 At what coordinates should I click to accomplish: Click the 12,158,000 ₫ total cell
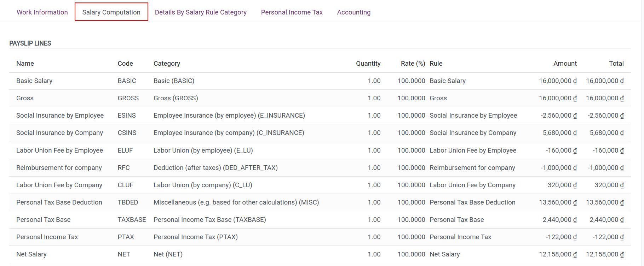605,254
